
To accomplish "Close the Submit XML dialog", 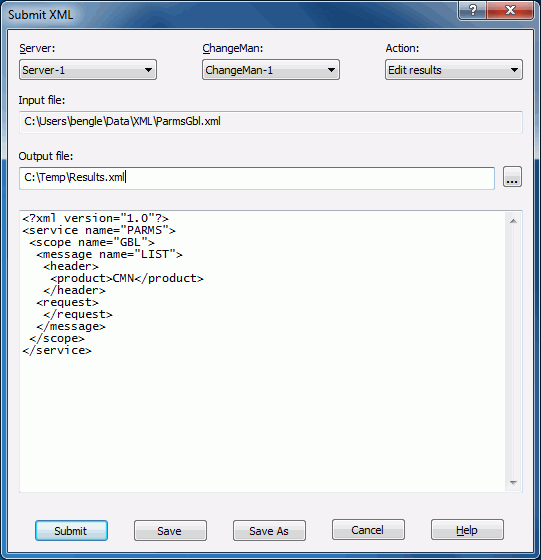I will pyautogui.click(x=510, y=10).
